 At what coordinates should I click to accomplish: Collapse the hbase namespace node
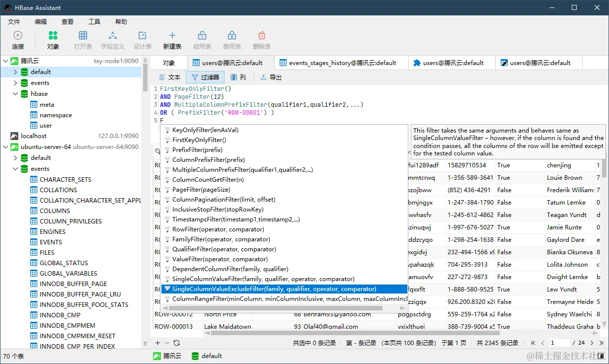pos(15,93)
